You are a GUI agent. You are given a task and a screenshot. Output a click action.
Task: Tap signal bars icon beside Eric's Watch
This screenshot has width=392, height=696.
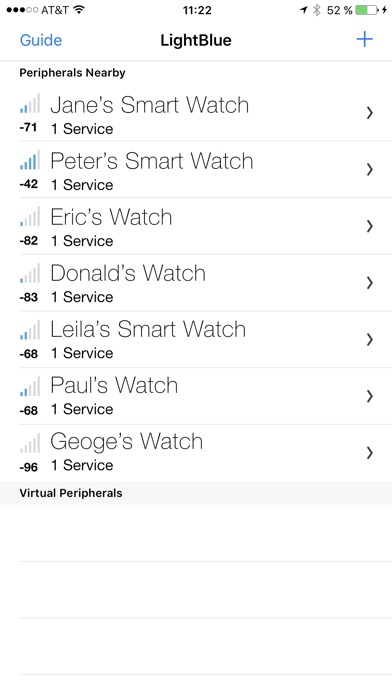click(x=30, y=216)
